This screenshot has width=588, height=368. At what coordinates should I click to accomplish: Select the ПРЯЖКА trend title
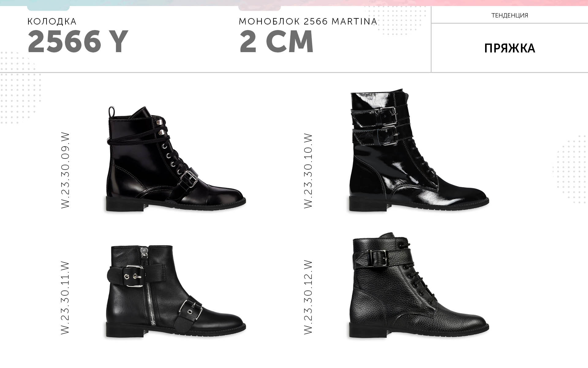[510, 48]
